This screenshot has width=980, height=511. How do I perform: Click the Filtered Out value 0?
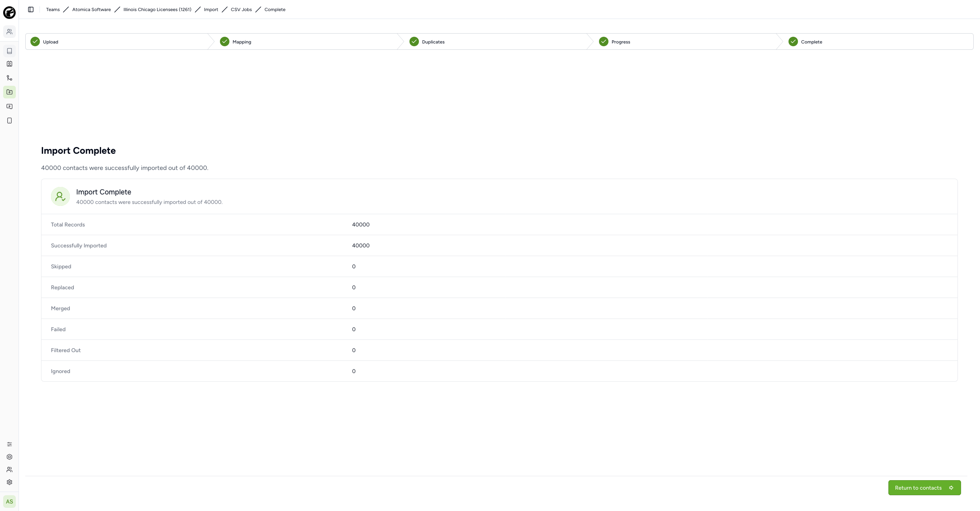354,350
